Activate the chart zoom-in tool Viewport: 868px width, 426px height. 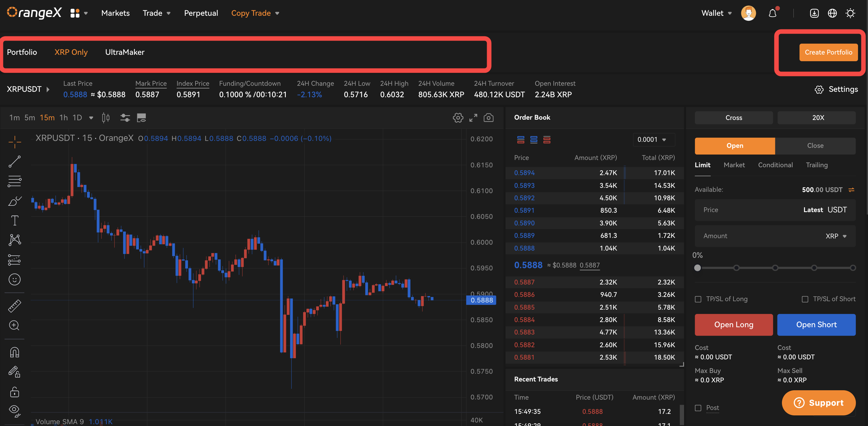click(x=15, y=325)
